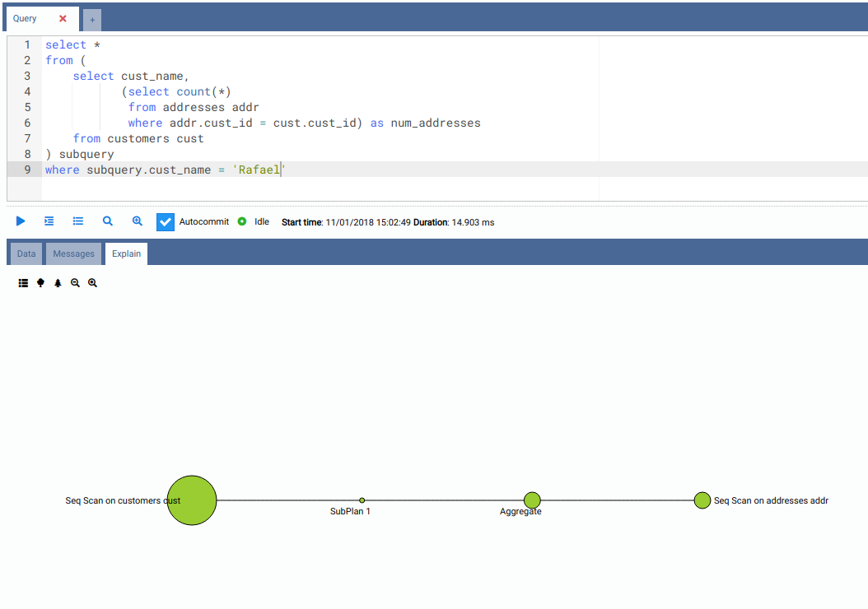Zoom in on the explain diagram

click(92, 283)
